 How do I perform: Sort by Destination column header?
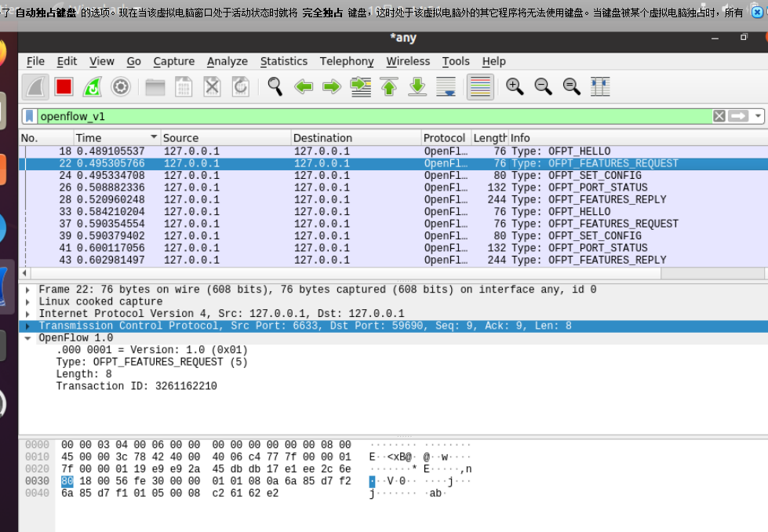coord(356,137)
